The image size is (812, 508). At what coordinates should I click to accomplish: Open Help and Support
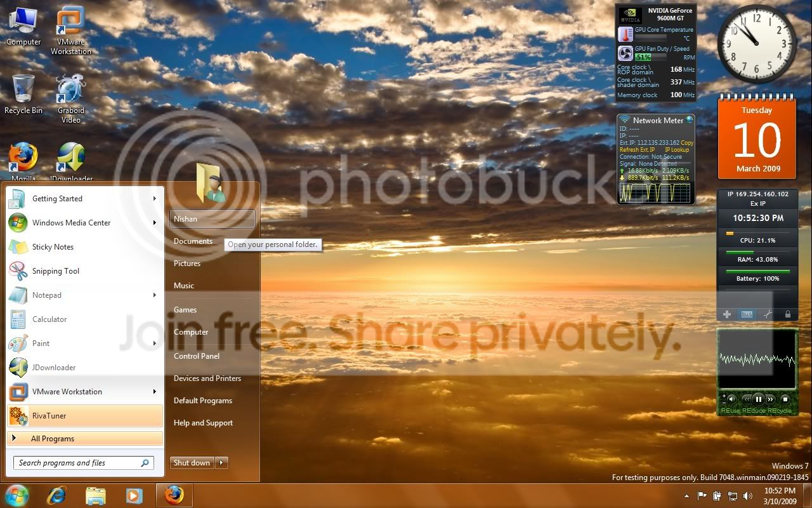tap(203, 423)
